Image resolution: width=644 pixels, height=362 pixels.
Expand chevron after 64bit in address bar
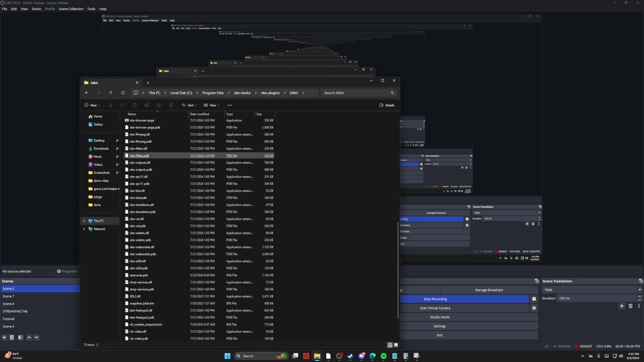pyautogui.click(x=303, y=93)
